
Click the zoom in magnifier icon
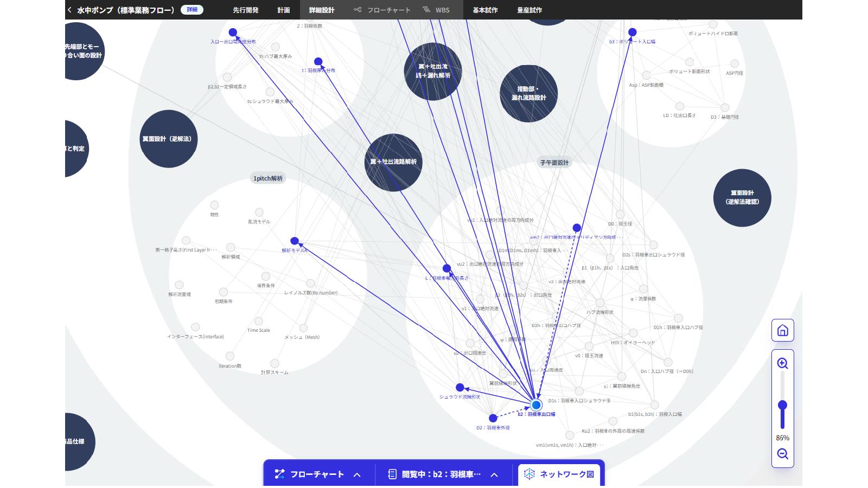click(782, 363)
